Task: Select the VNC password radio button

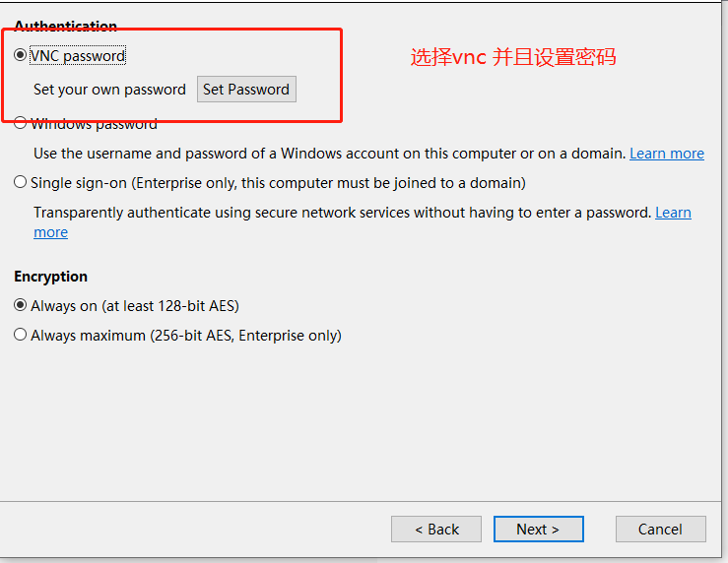Action: click(x=21, y=56)
